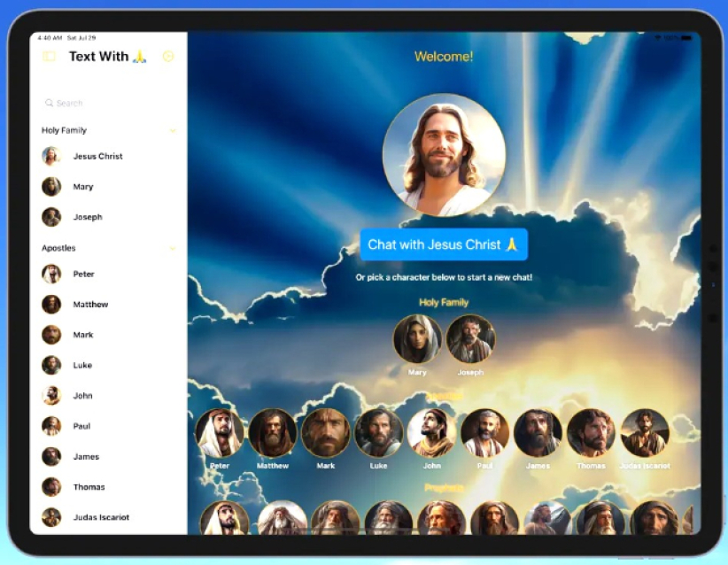Pick the Judas Iscariot avatar in Apostles row
Image resolution: width=728 pixels, height=565 pixels.
(x=644, y=433)
